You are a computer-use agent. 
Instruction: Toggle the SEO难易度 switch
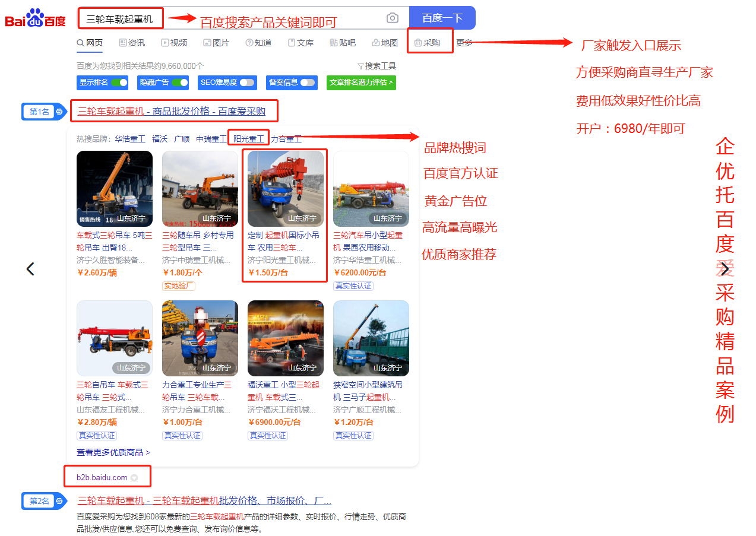[x=247, y=83]
